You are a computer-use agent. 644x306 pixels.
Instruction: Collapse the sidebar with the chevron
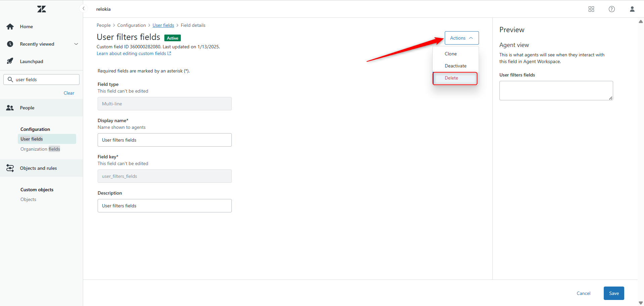(84, 8)
